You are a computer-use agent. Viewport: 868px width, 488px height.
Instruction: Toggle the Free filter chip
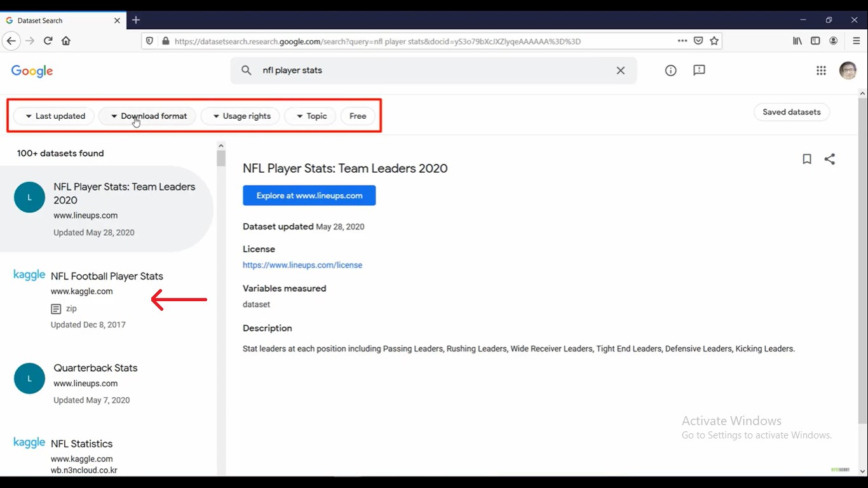click(358, 116)
